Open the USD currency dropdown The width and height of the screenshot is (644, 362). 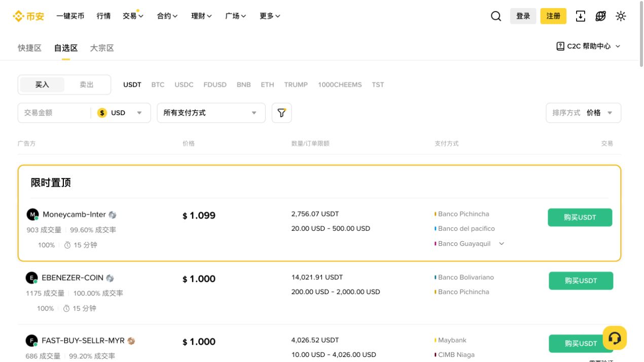(x=121, y=113)
